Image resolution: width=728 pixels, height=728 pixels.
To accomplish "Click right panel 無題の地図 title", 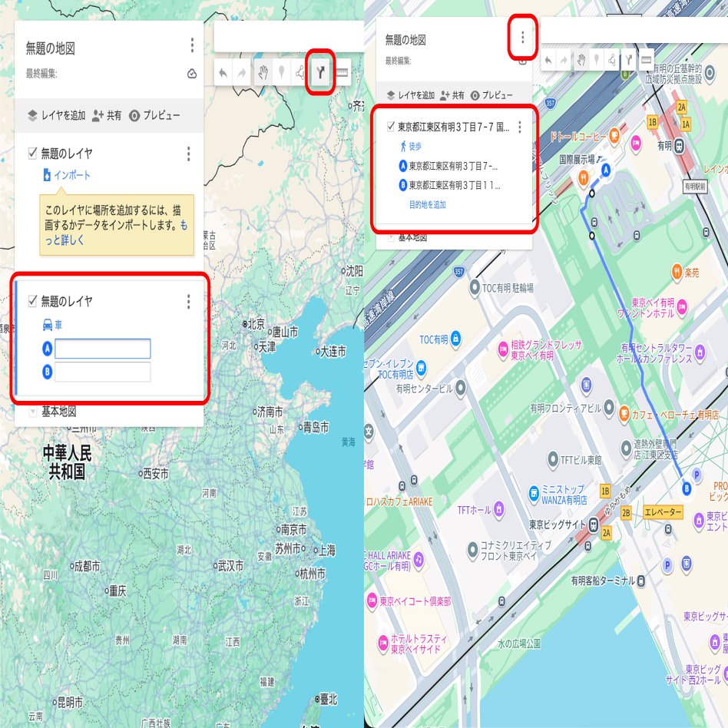I will point(405,41).
